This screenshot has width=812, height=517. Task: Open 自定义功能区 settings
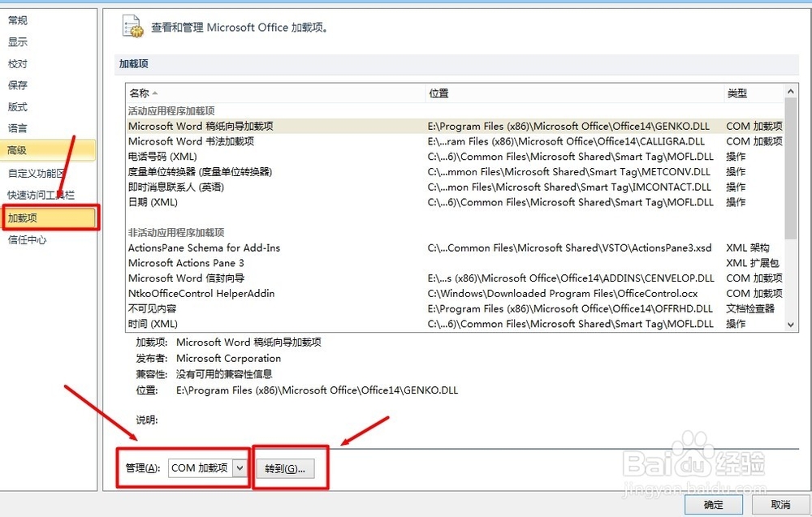[x=37, y=173]
